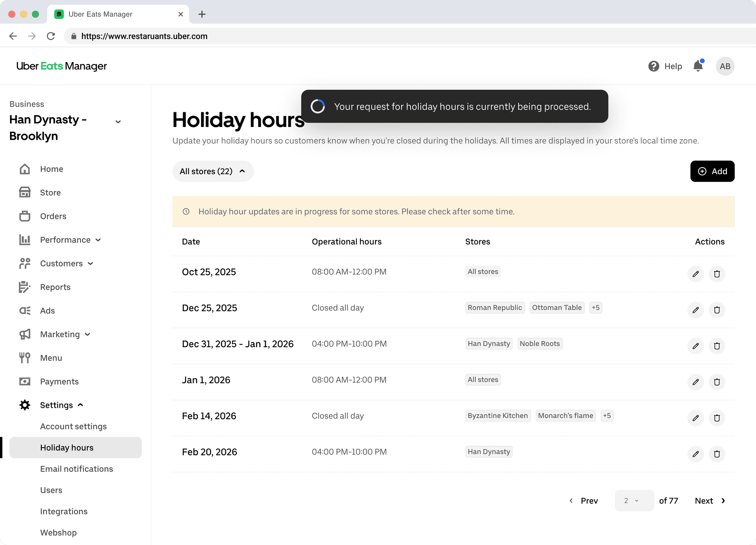Image resolution: width=756 pixels, height=545 pixels.
Task: Reload the browser page
Action: click(x=51, y=36)
